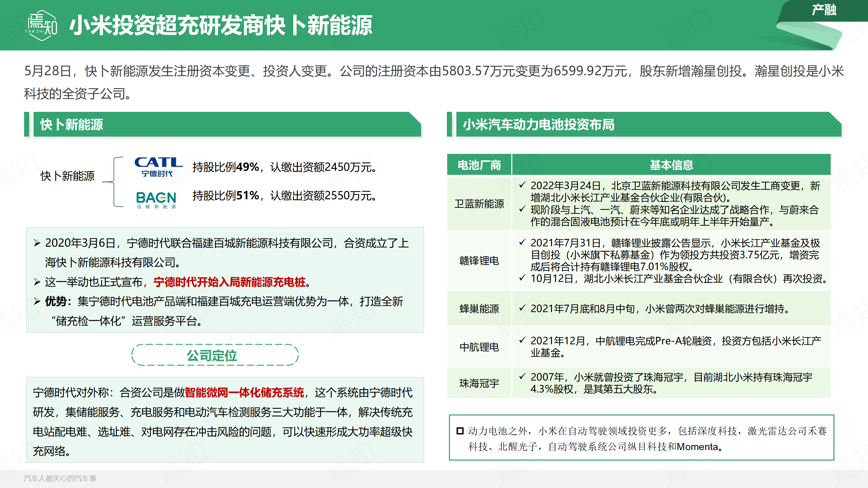The height and width of the screenshot is (488, 868).
Task: Click the 公司定位 dashed label
Action: [215, 355]
